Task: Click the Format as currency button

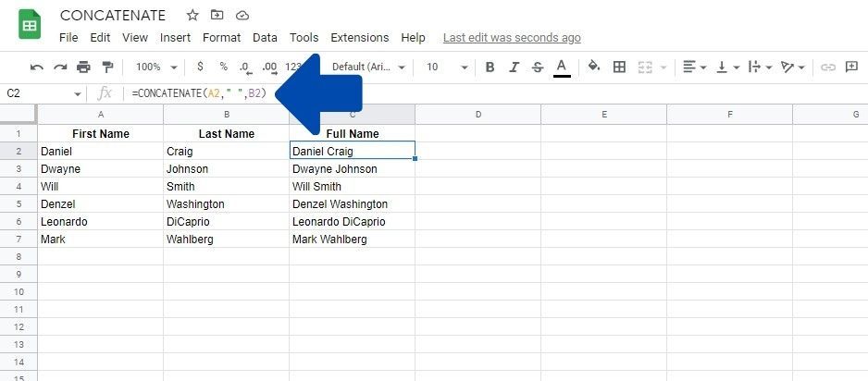Action: coord(200,67)
